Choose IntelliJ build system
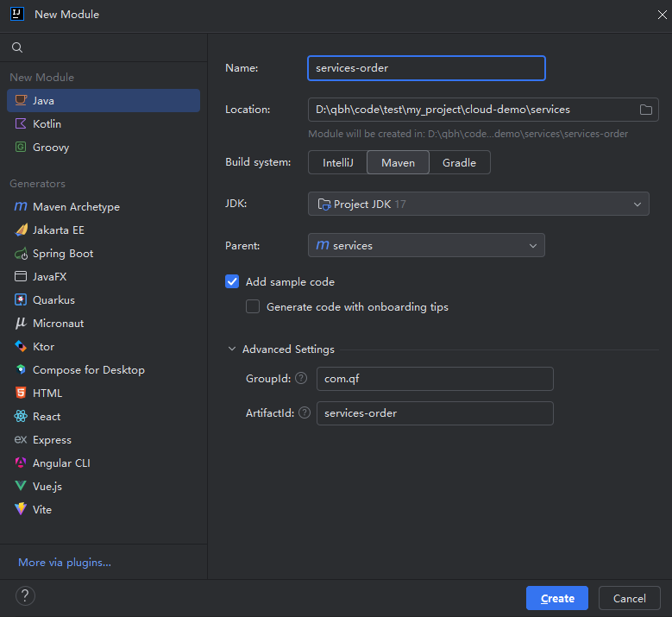 click(x=337, y=162)
